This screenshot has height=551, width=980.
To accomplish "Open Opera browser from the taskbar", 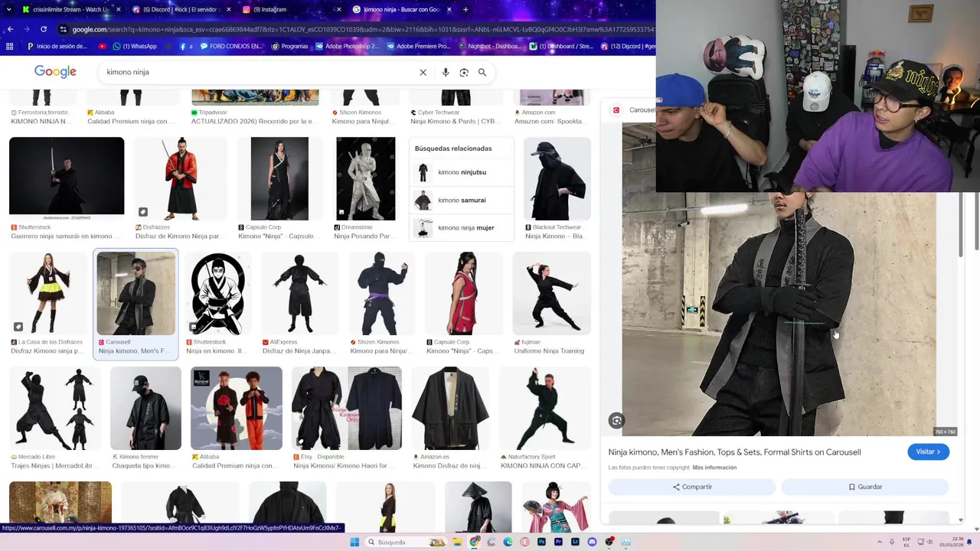I will point(524,542).
